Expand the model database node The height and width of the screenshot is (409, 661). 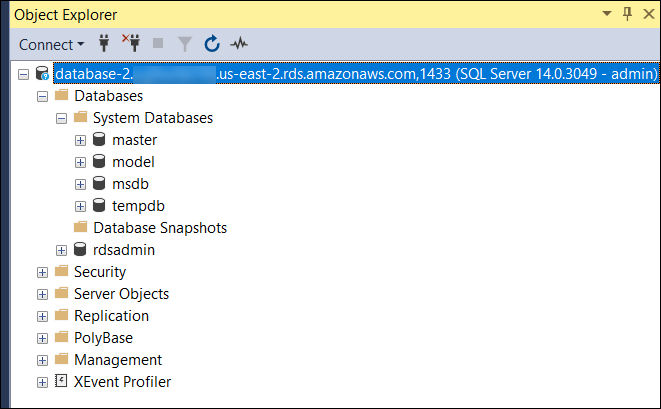click(80, 162)
